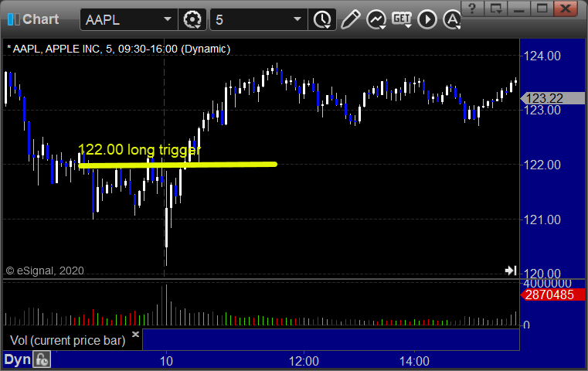Toggle the lock icon next to Dyn
The height and width of the screenshot is (371, 588).
pos(42,359)
